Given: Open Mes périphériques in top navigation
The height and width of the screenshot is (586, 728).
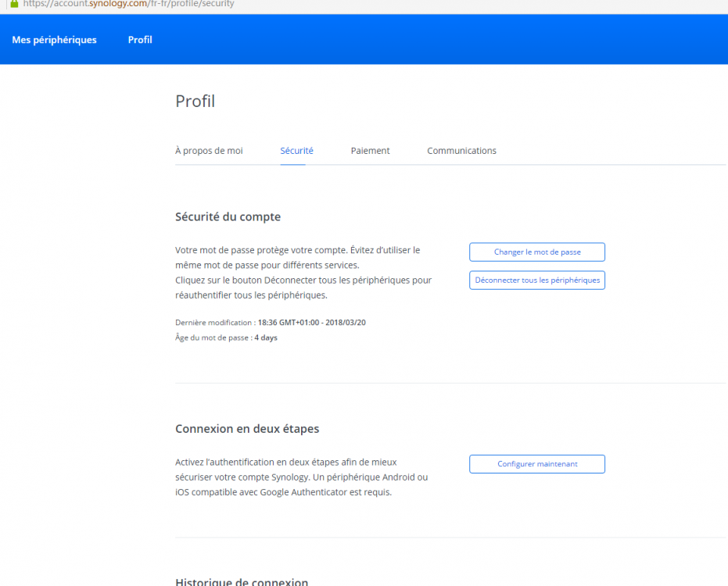Looking at the screenshot, I should pos(54,40).
